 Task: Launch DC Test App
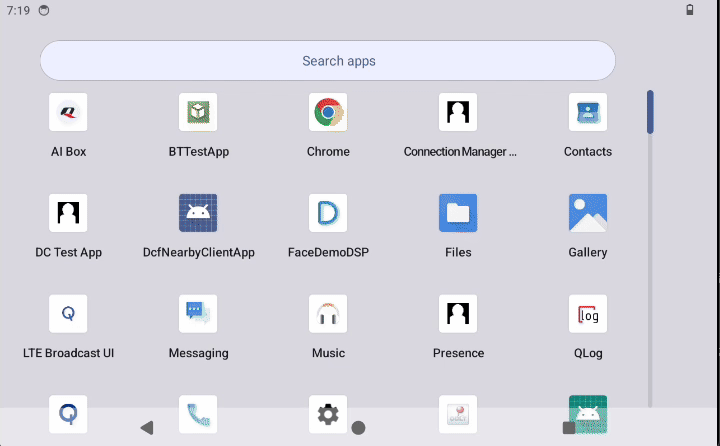68,213
